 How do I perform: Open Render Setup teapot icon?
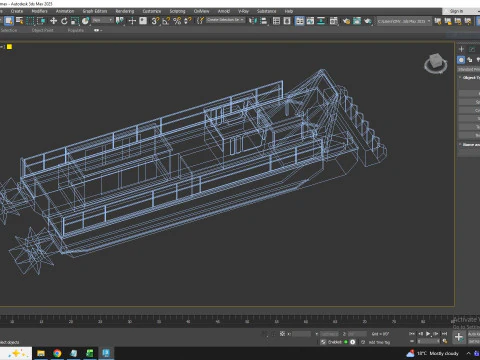click(346, 21)
